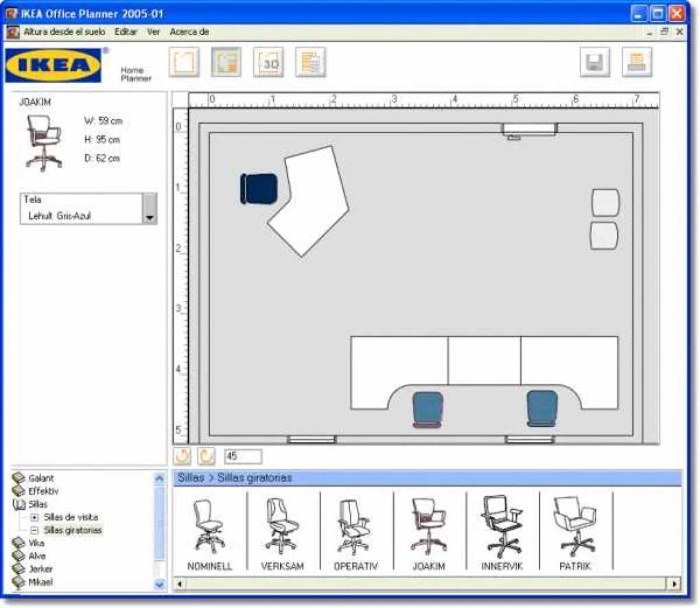Screen dimensions: 700x608
Task: Click scroll up arrow of catalog tree
Action: [x=159, y=478]
